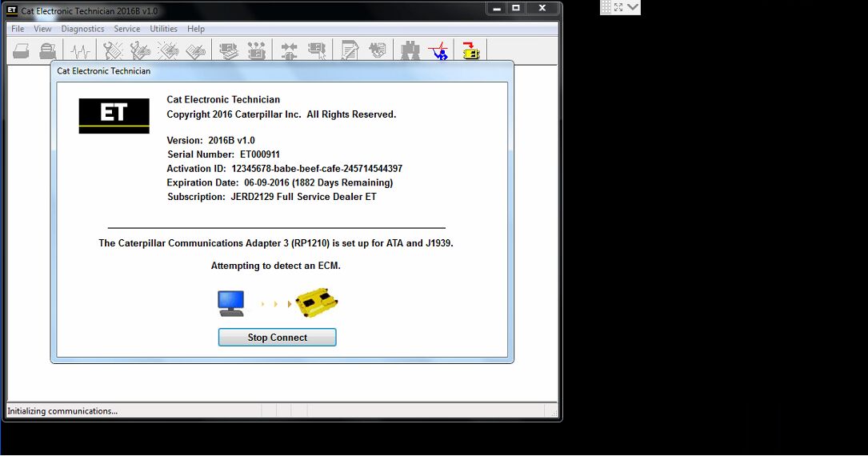Click the 'Subscription: JERD2129 Full Service Dealer ET' line
868x456 pixels.
272,197
